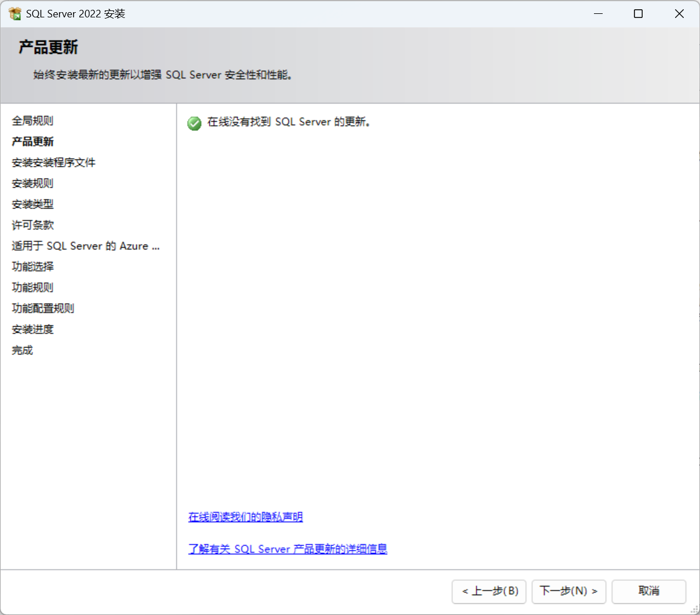
Task: Select 许可条款 step in sidebar
Action: coord(32,225)
